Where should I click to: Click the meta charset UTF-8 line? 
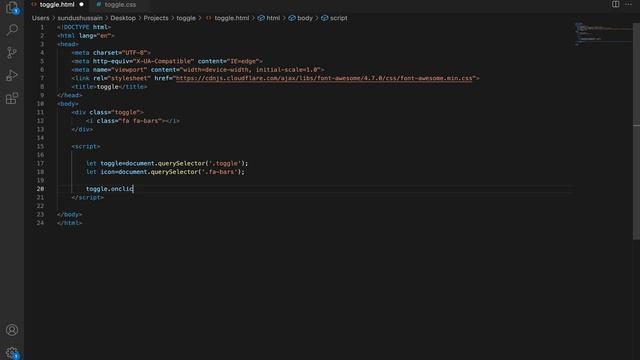tap(111, 52)
